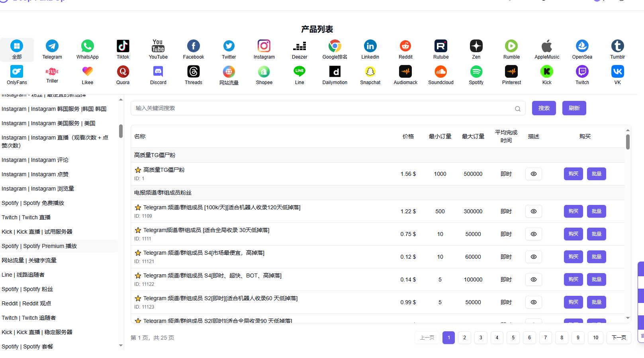Open sidebar item Spotify Premium 播放
Screen dimensions: 644x358
(39, 246)
